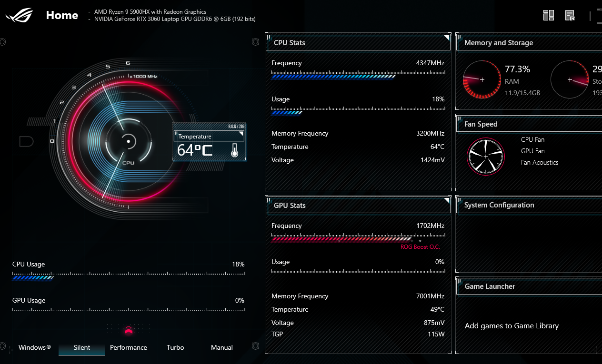Grab the drag handle on Fan Speed panel
The height and width of the screenshot is (364, 602).
[459, 118]
